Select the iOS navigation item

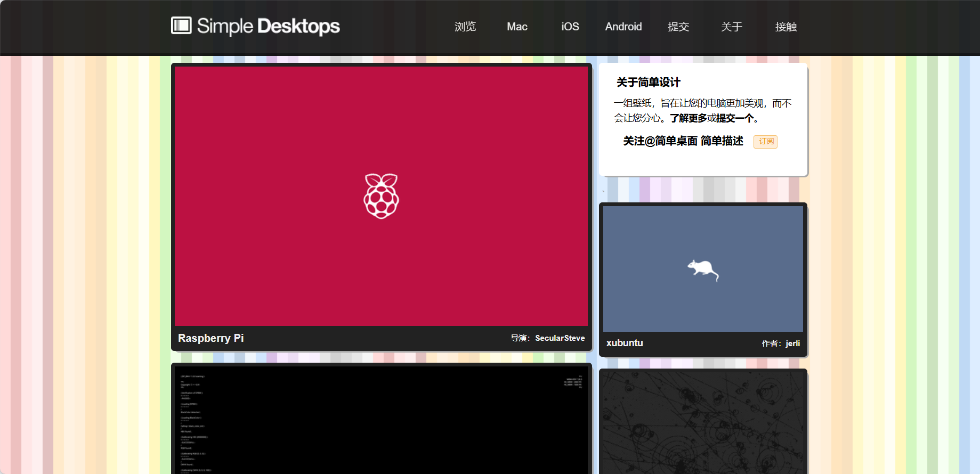(x=570, y=27)
